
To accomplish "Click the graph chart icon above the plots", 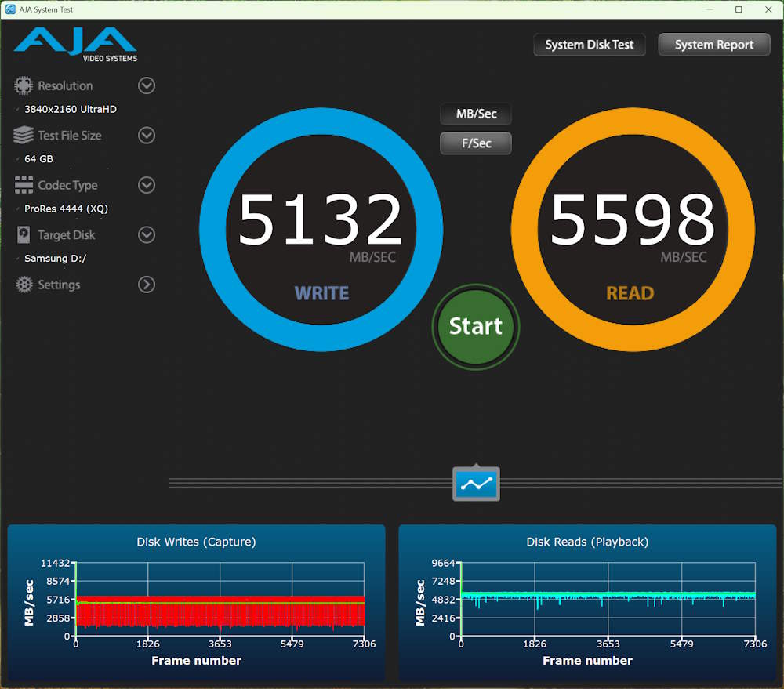I will (475, 484).
